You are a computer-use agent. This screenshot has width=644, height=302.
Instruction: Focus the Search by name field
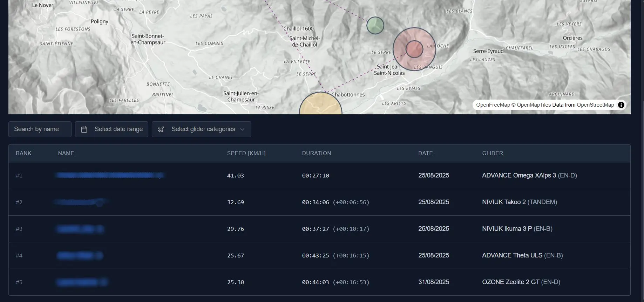point(40,129)
